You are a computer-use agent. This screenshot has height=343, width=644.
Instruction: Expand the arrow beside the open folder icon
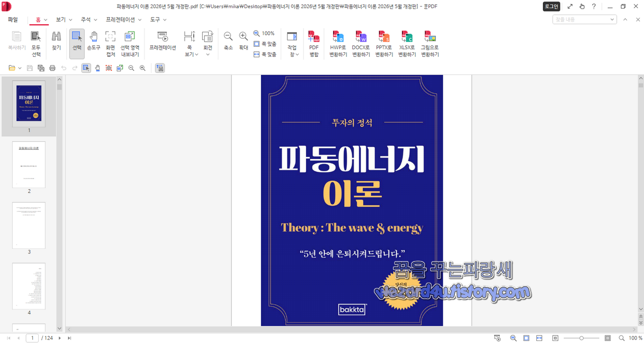pos(20,68)
